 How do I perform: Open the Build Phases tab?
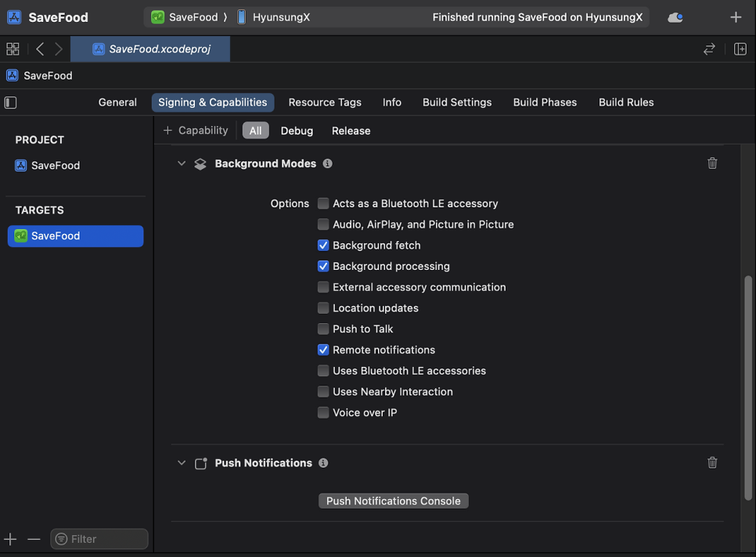coord(545,102)
